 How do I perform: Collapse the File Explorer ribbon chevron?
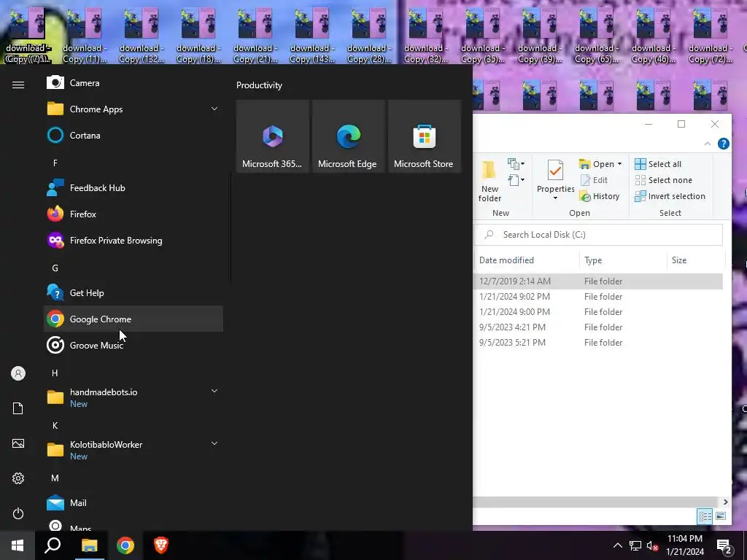tap(708, 144)
